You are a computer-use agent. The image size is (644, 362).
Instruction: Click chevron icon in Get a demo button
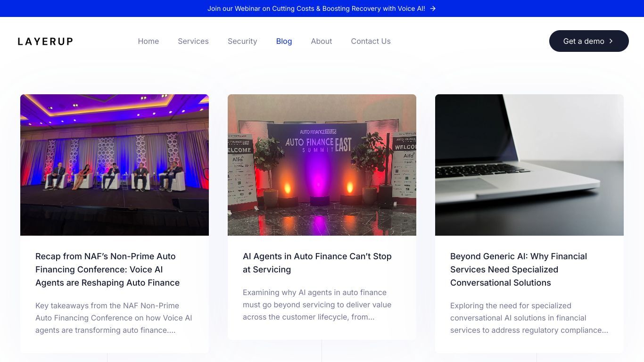(611, 41)
